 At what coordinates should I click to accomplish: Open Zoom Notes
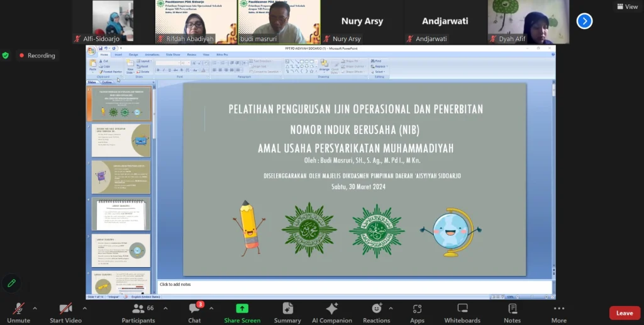click(512, 314)
